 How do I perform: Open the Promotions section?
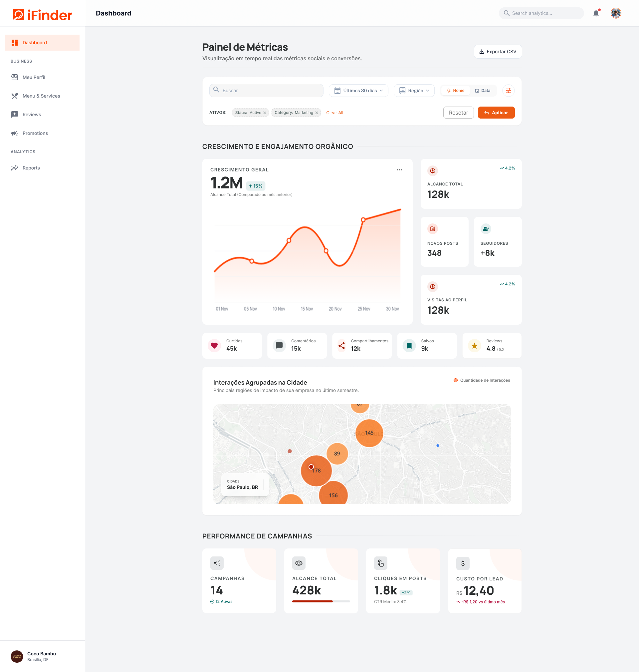(x=43, y=133)
